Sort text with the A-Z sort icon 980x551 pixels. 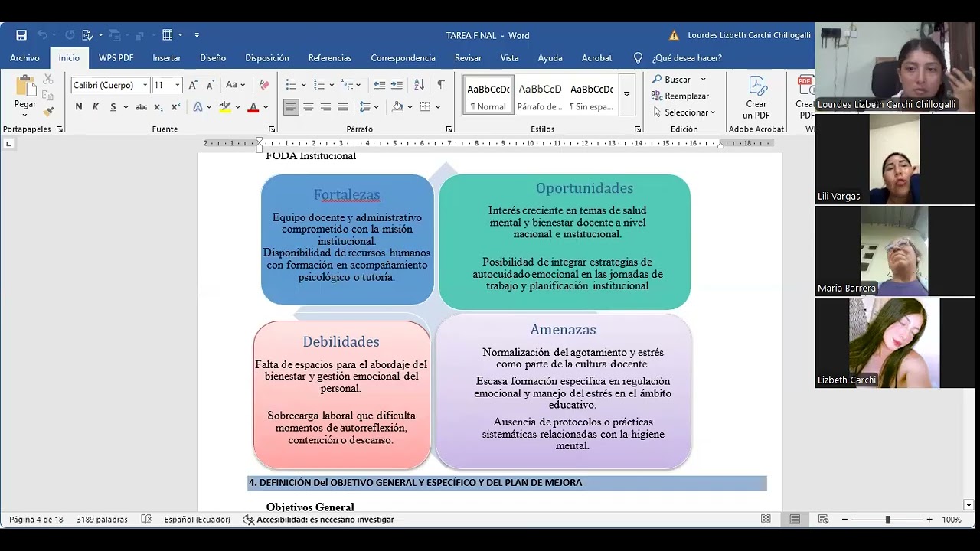(x=419, y=85)
